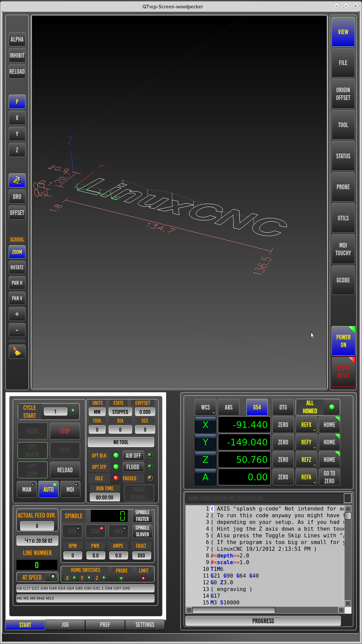Switch to X axis view

pyautogui.click(x=17, y=118)
